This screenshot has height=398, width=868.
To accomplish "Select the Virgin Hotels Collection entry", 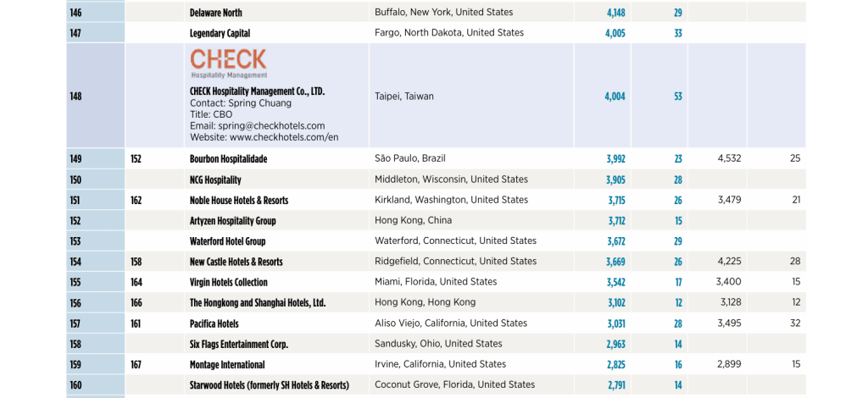I will [228, 282].
